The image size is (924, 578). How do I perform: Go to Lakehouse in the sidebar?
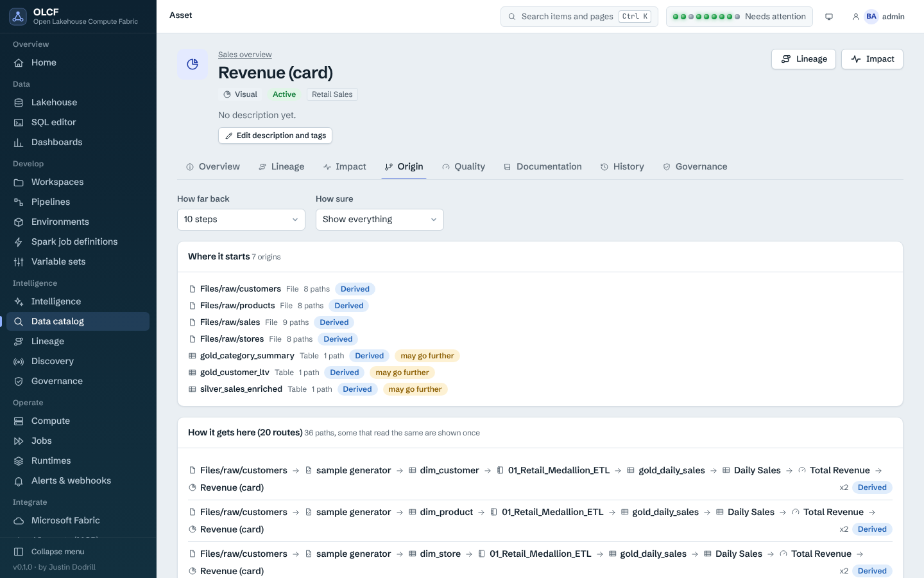coord(78,102)
